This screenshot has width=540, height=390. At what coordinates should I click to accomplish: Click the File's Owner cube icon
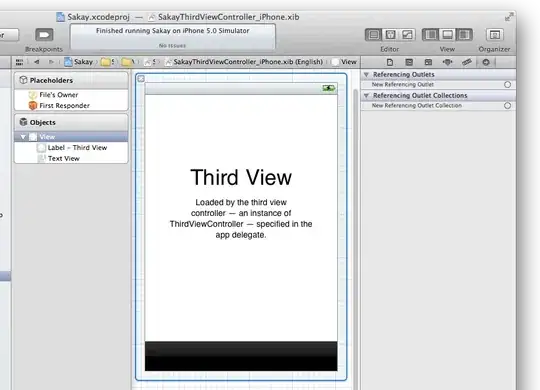(32, 95)
